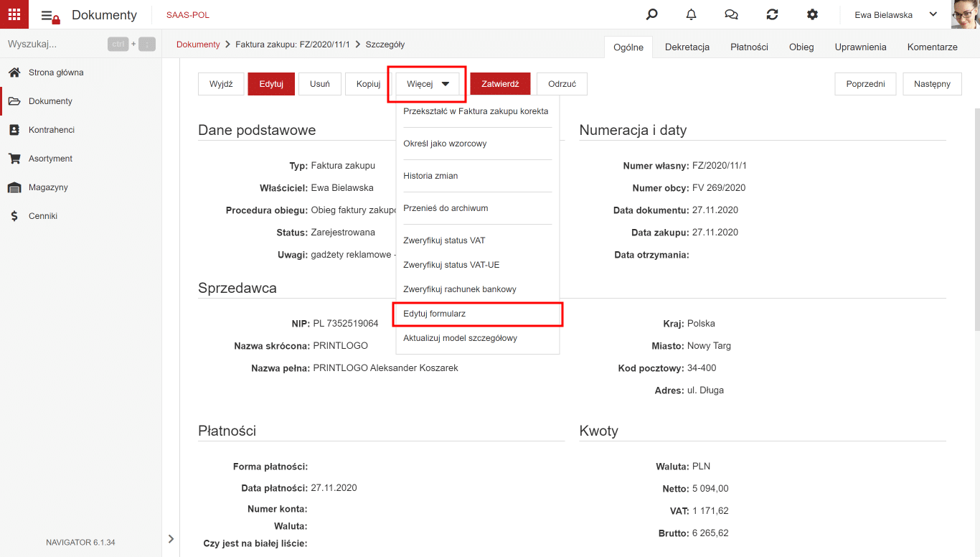980x557 pixels.
Task: Switch to the Dekretacja tab
Action: 687,47
